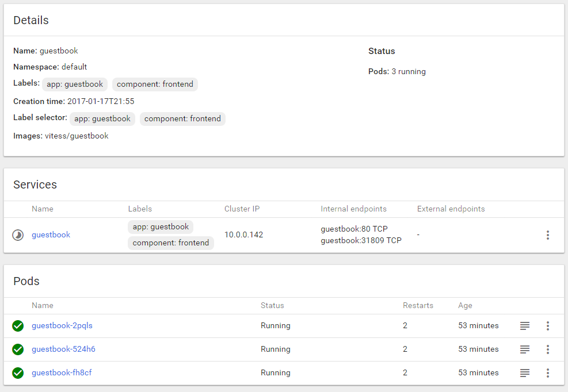
Task: Click the 'app: guestbook' chip in Labels row
Action: point(75,84)
